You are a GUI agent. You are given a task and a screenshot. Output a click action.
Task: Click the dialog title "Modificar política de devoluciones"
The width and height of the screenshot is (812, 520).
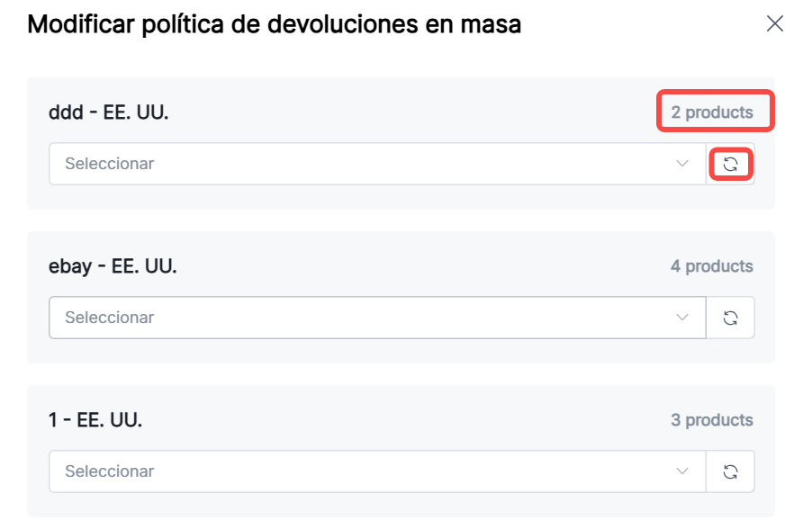(x=274, y=24)
